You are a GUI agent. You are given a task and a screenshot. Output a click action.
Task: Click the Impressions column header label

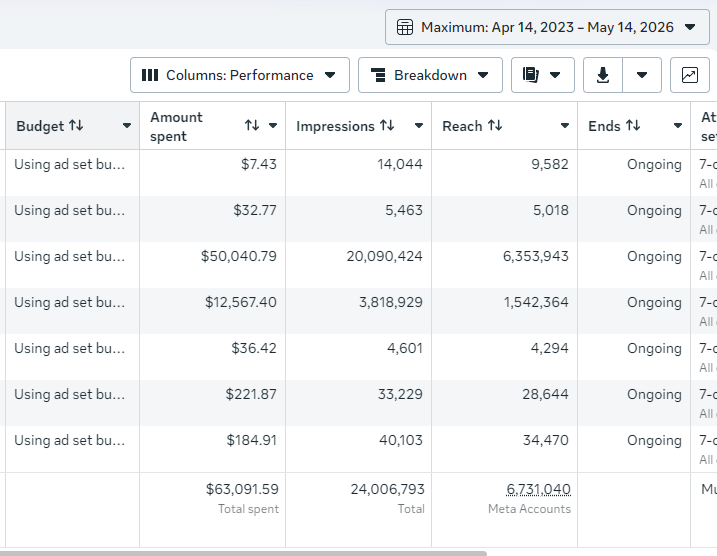coord(335,126)
